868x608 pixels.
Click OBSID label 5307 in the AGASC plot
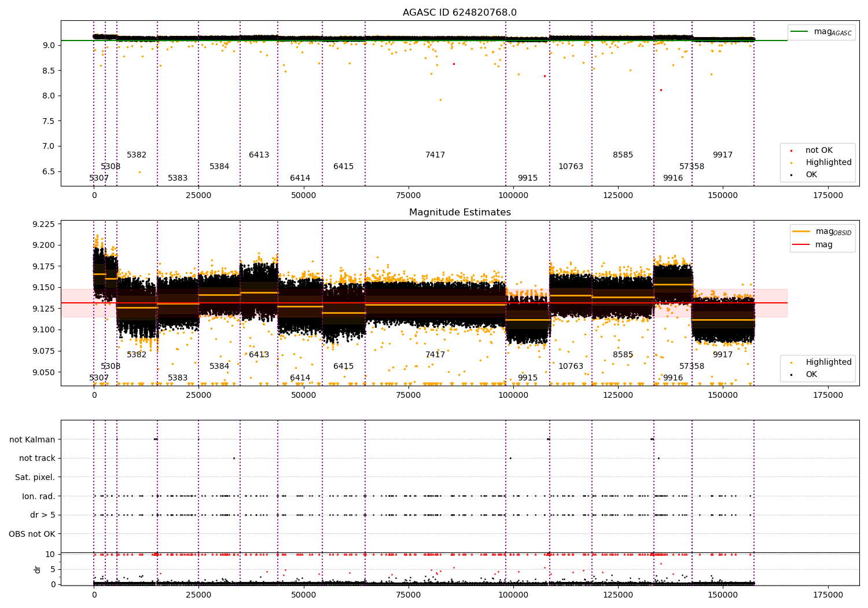point(99,178)
